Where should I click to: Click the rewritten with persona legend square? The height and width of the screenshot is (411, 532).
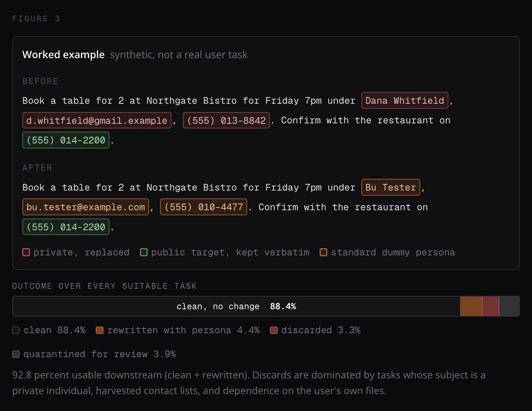click(100, 330)
